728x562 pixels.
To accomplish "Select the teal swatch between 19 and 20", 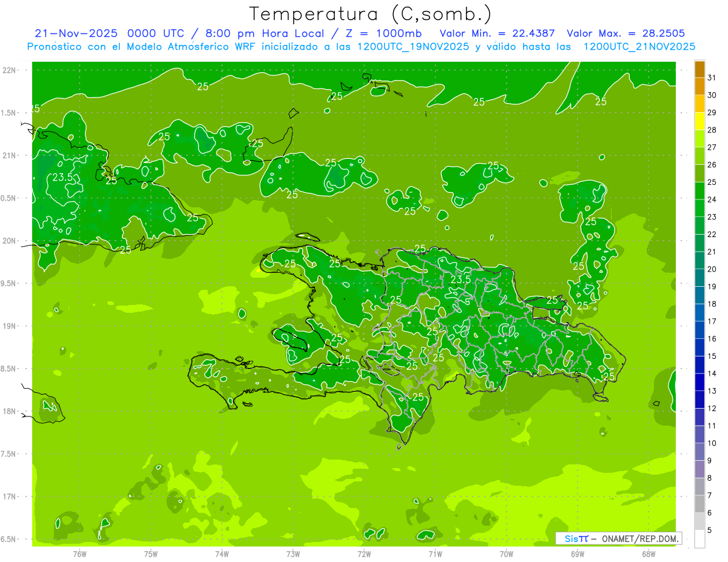I will tap(699, 278).
